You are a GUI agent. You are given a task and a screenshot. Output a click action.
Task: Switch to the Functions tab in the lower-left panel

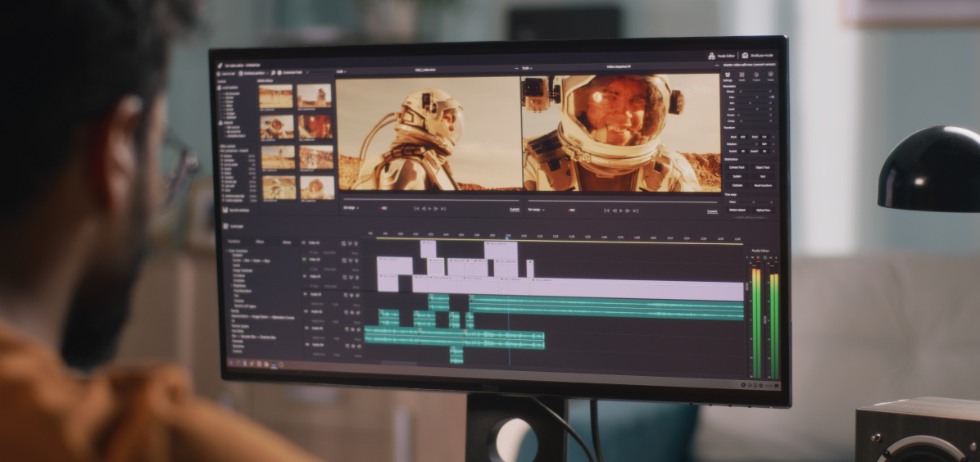(234, 242)
